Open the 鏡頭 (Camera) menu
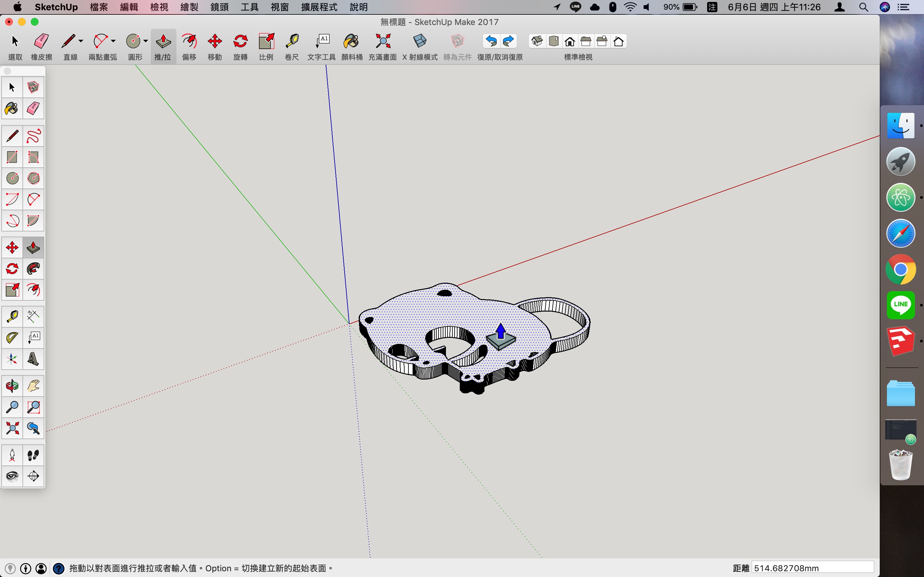924x577 pixels. (219, 7)
